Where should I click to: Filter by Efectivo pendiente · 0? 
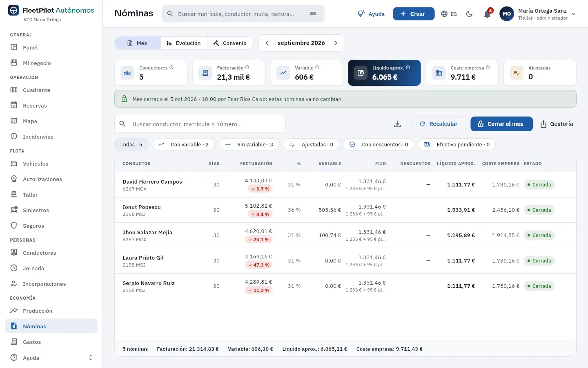457,144
